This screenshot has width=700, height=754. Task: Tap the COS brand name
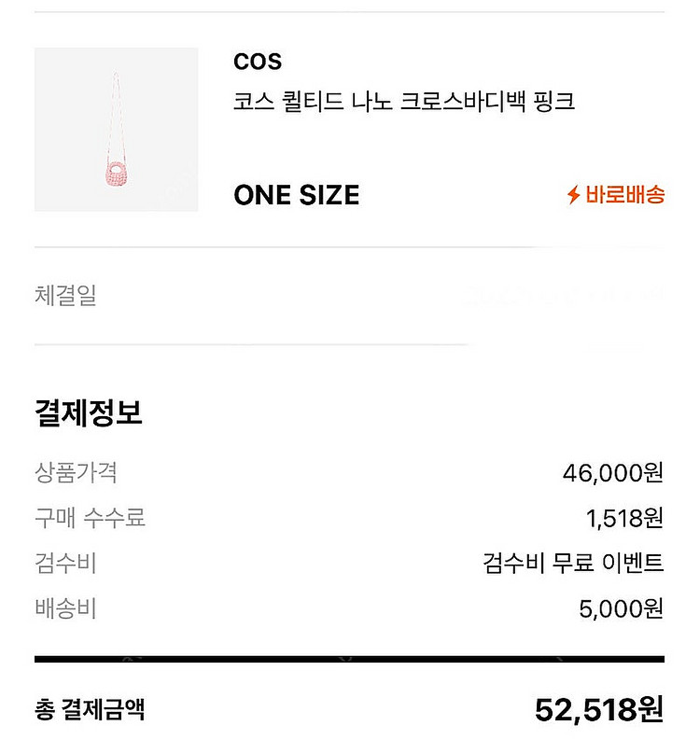tap(258, 63)
